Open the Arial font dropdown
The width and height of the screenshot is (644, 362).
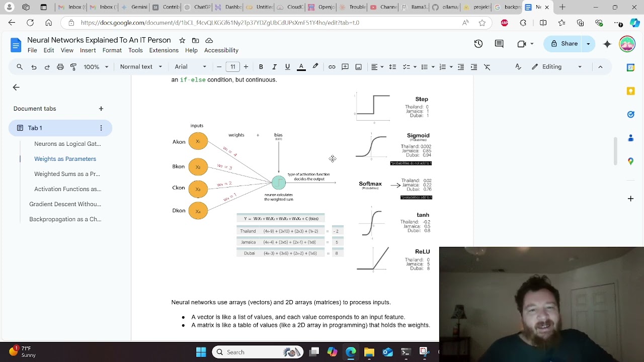click(x=190, y=67)
